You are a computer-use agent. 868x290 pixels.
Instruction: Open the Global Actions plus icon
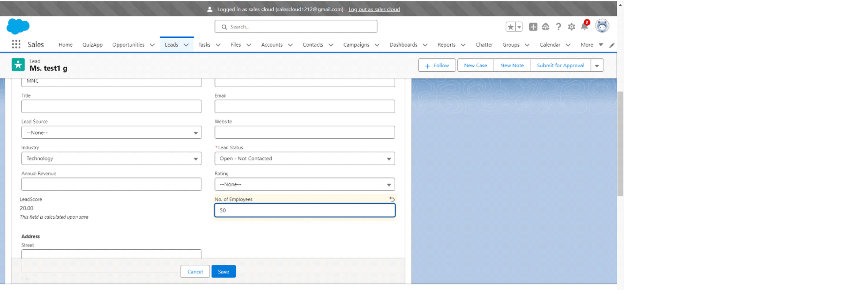coord(533,27)
